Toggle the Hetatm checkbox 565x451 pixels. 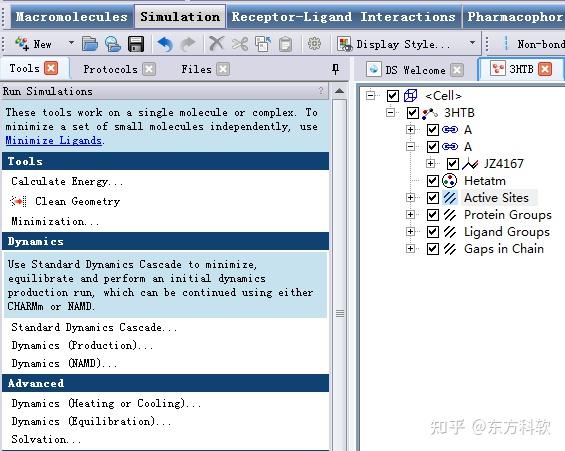click(x=433, y=181)
